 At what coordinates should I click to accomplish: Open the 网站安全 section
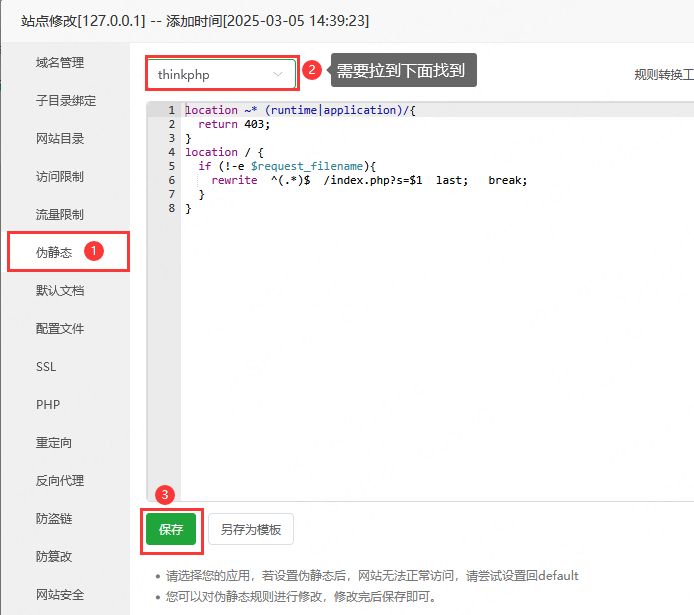click(x=60, y=595)
